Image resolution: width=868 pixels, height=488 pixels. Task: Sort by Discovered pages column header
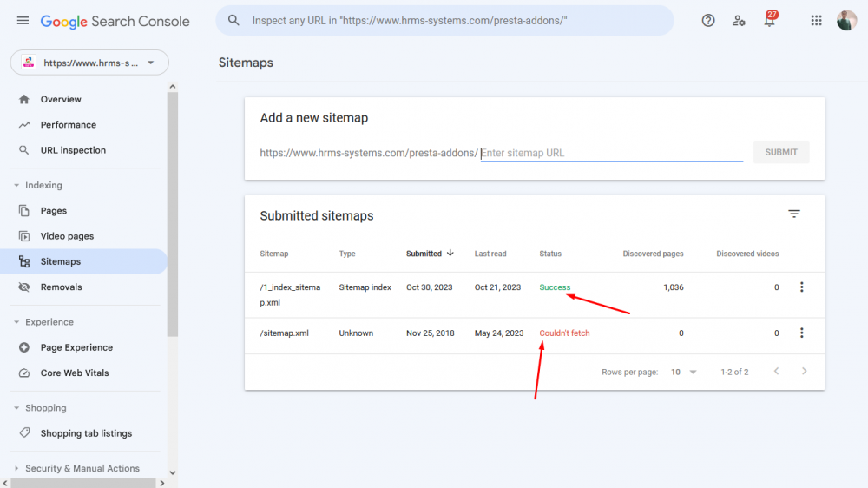[x=653, y=254]
